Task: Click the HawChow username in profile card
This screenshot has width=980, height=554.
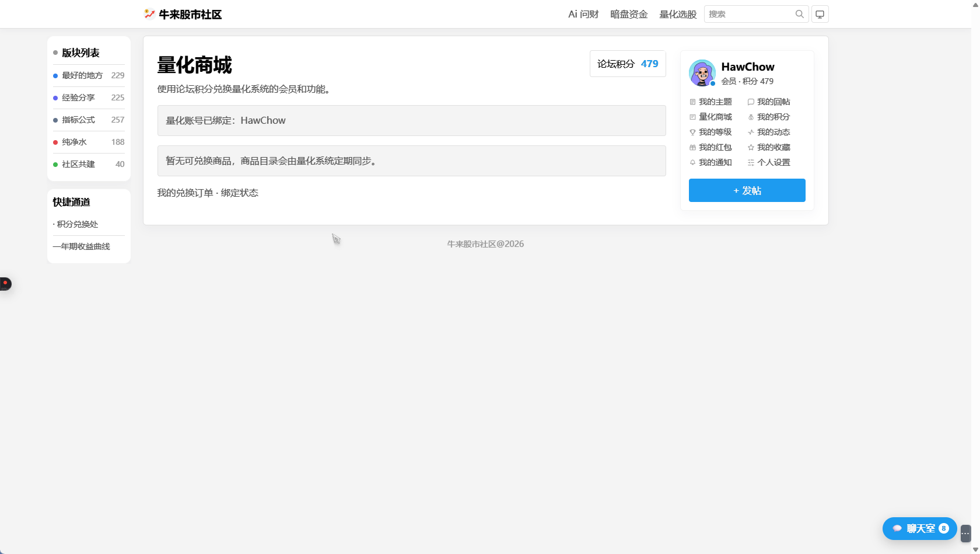Action: coord(748,67)
